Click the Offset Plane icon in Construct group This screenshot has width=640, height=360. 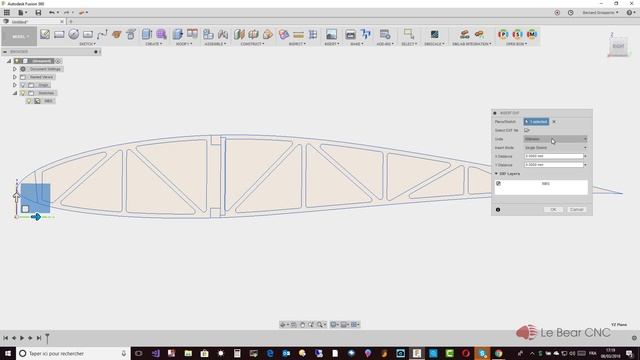[239, 34]
